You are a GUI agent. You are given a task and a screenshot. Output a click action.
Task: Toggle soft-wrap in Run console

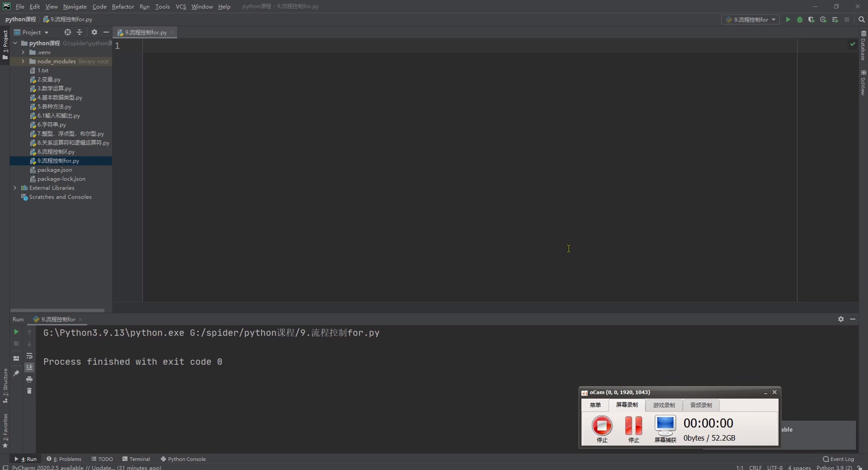pos(29,356)
